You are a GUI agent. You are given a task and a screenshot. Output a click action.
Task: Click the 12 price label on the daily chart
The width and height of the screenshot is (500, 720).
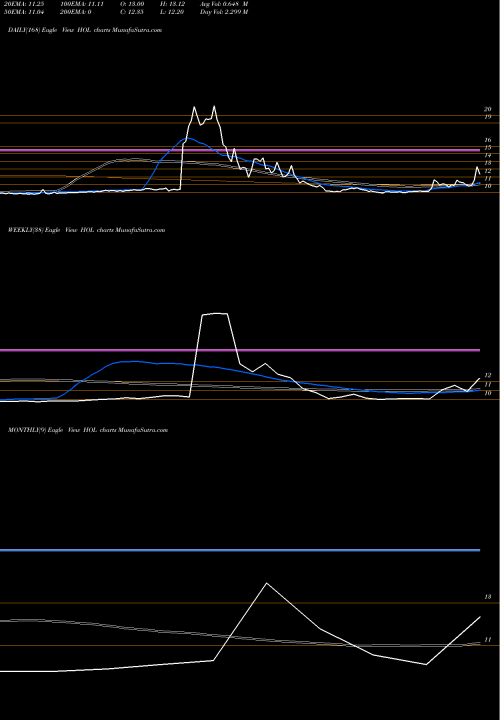coord(488,171)
